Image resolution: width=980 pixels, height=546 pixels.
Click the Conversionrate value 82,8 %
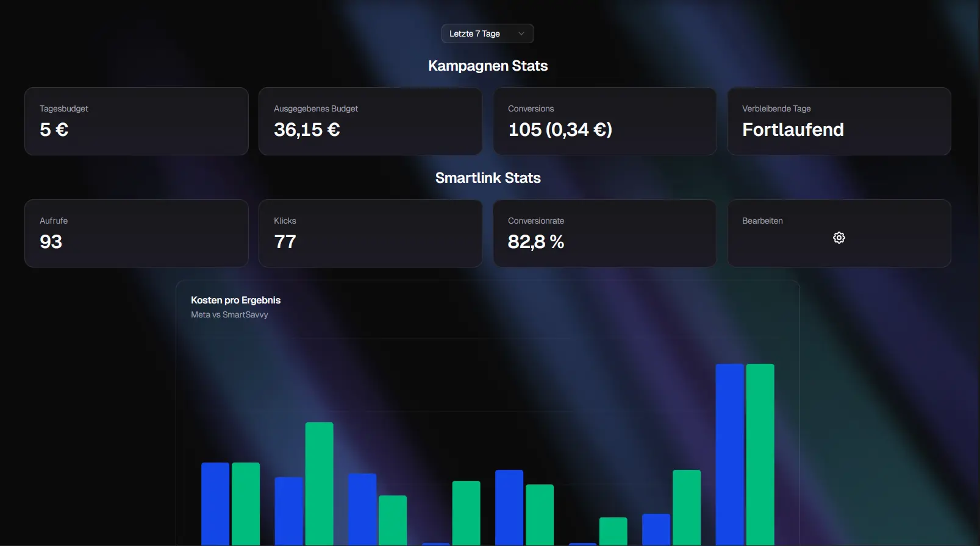[536, 242]
